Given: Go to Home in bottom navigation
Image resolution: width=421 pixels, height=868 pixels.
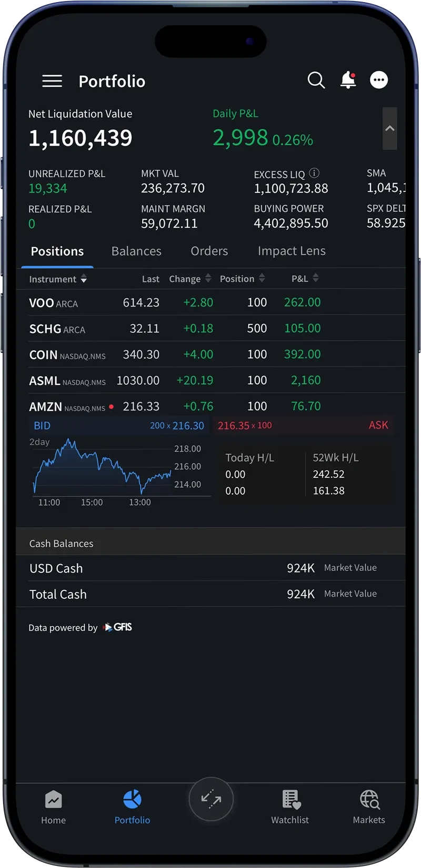Looking at the screenshot, I should point(53,807).
